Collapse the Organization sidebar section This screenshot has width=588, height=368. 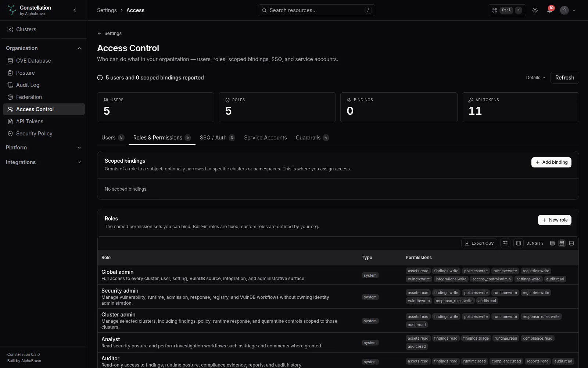44,48
